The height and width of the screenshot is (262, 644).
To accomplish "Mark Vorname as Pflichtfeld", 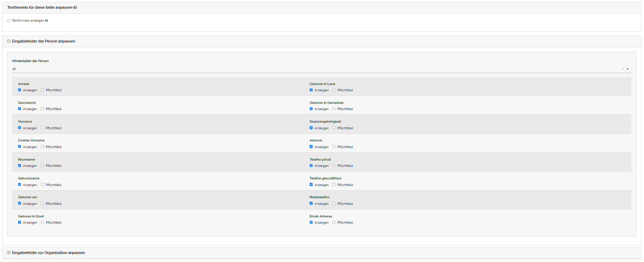I will pyautogui.click(x=42, y=128).
